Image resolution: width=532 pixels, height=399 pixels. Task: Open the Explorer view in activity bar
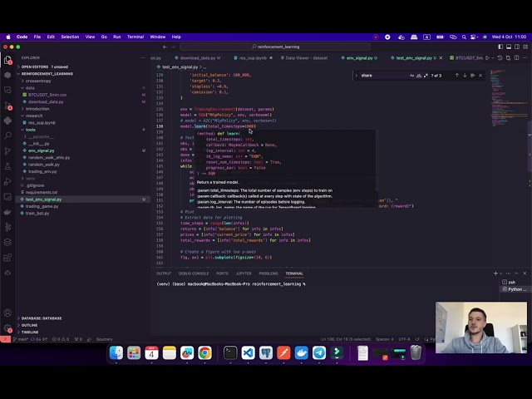tap(7, 60)
